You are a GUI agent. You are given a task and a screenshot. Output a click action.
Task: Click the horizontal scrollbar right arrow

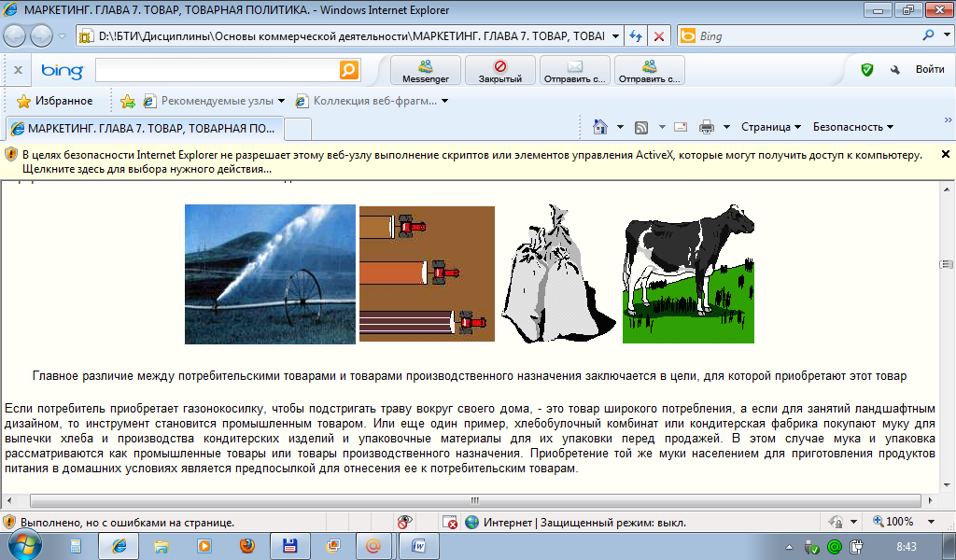[931, 500]
